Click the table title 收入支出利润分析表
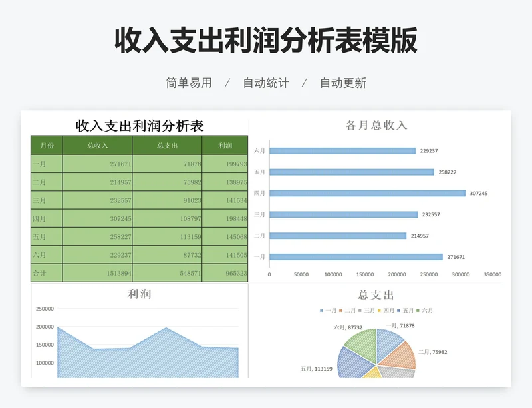The width and height of the screenshot is (532, 408). pyautogui.click(x=140, y=126)
